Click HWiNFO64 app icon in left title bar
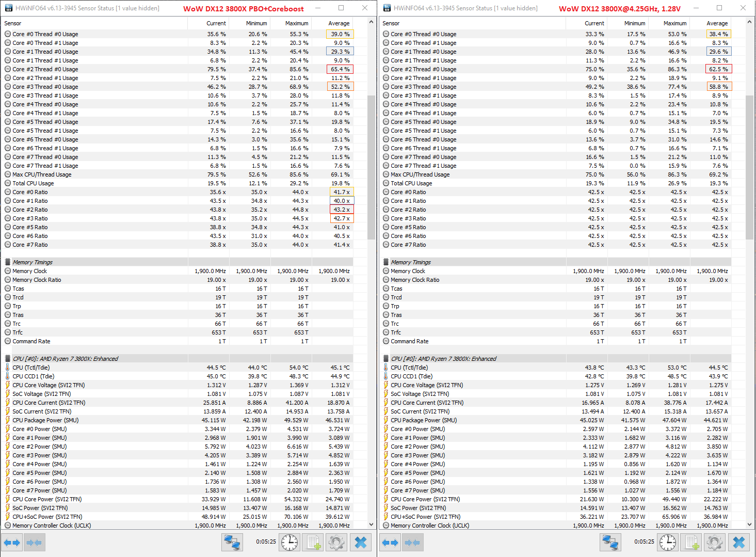The height and width of the screenshot is (557, 756). [x=8, y=8]
